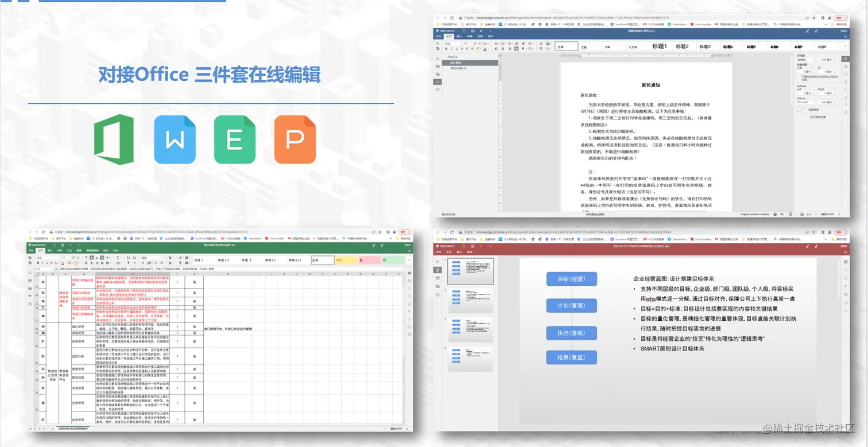Screen dimensions: 868x447
Task: Open font size dropdown in document editor
Action: coord(468,44)
